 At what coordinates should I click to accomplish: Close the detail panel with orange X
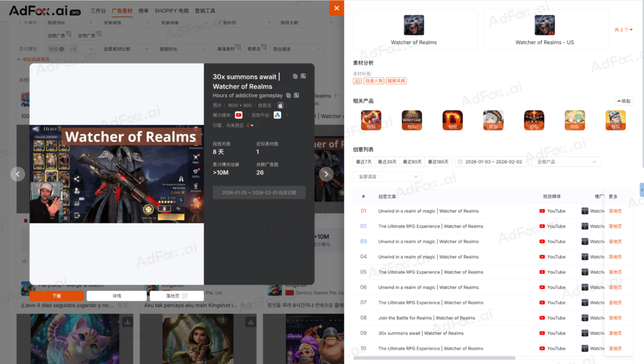[336, 8]
